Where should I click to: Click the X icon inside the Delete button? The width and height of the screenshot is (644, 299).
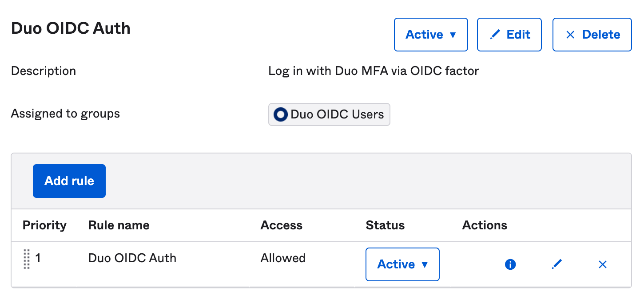(571, 34)
